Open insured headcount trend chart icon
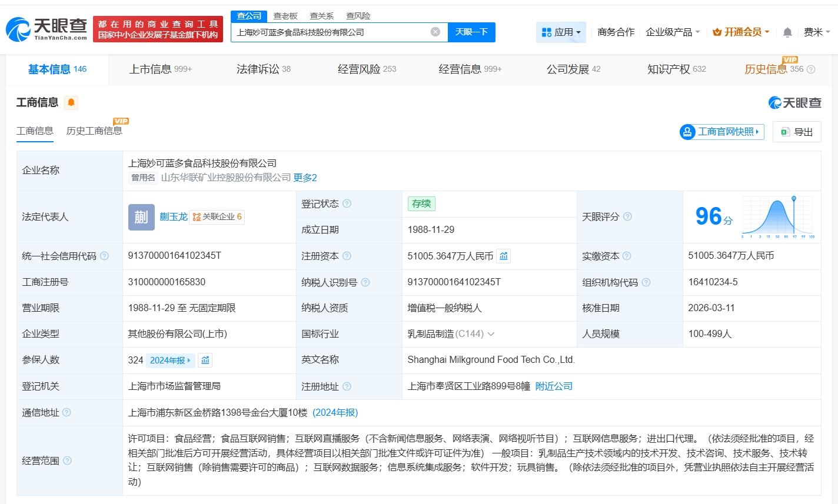Viewport: 838px width, 504px height. coord(205,360)
